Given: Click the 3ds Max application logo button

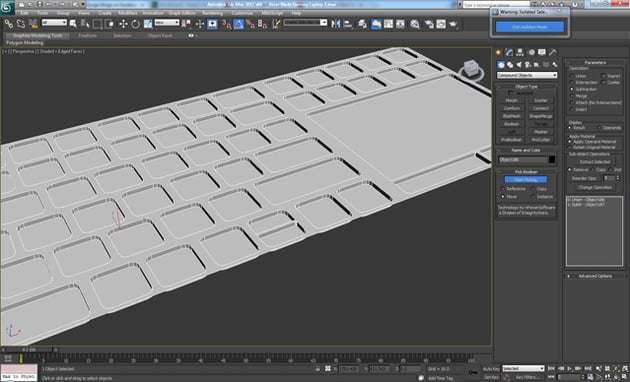Looking at the screenshot, I should 7,8.
